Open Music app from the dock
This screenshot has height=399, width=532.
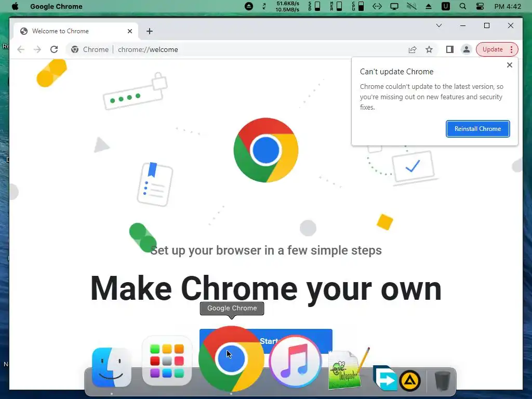[295, 362]
